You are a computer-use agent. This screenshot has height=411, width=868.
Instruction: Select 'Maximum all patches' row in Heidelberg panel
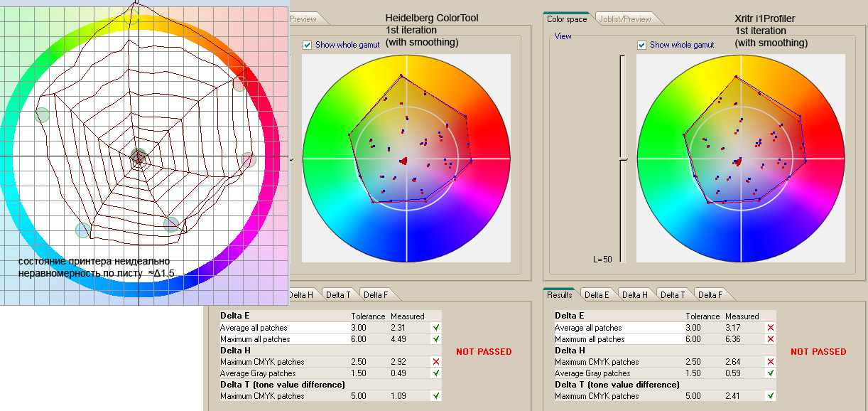[330, 339]
